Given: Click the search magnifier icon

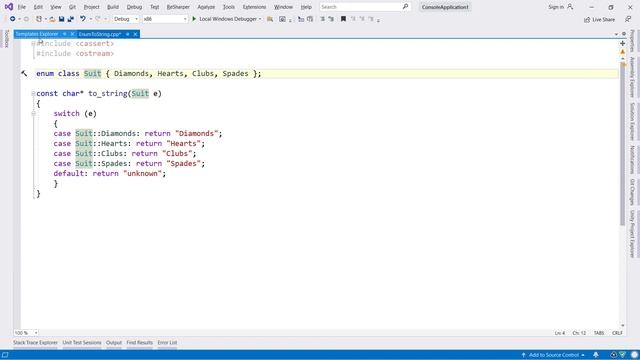Looking at the screenshot, I should [405, 7].
